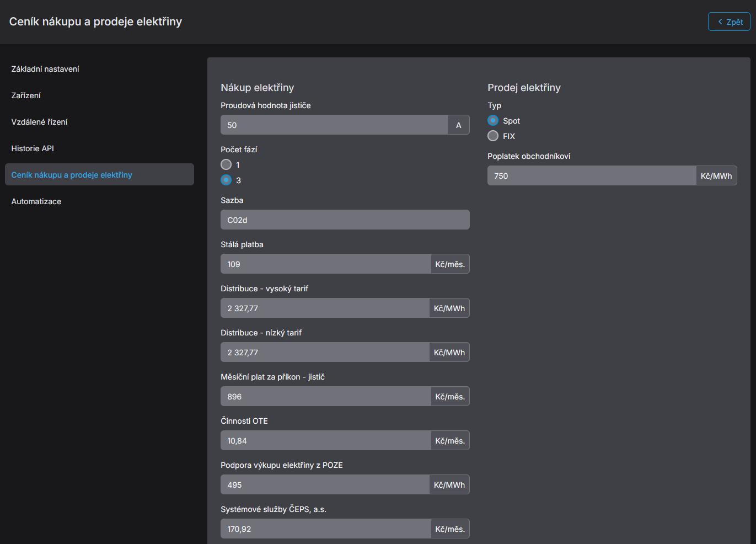Select 1 phase radio button
Image resolution: width=756 pixels, height=544 pixels.
pyautogui.click(x=226, y=164)
